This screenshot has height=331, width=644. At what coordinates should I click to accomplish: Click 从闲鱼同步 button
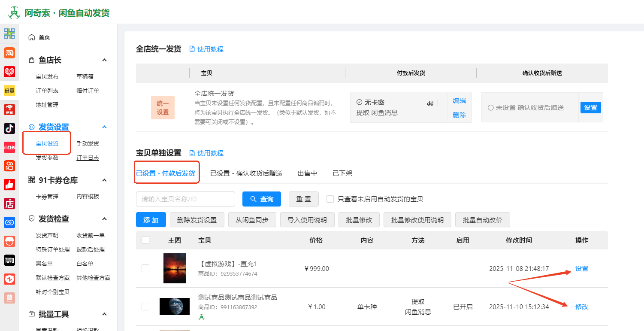pyautogui.click(x=252, y=220)
